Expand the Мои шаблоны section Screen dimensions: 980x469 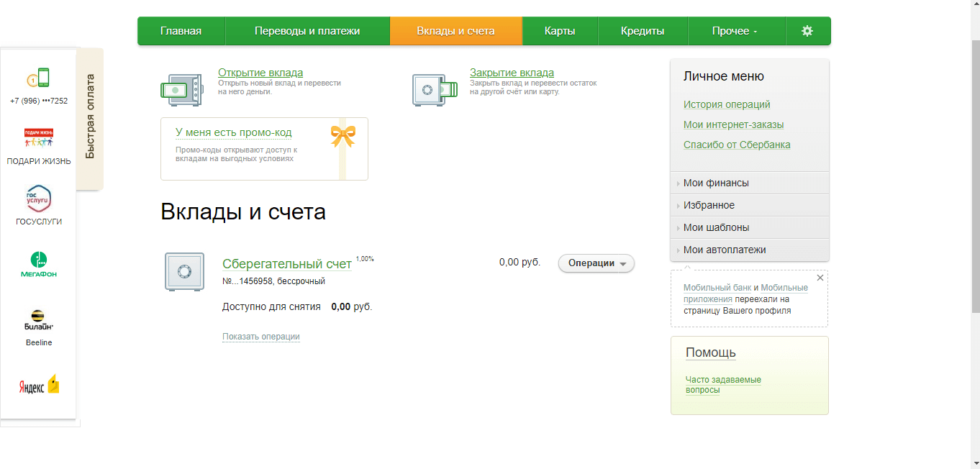[x=716, y=227]
